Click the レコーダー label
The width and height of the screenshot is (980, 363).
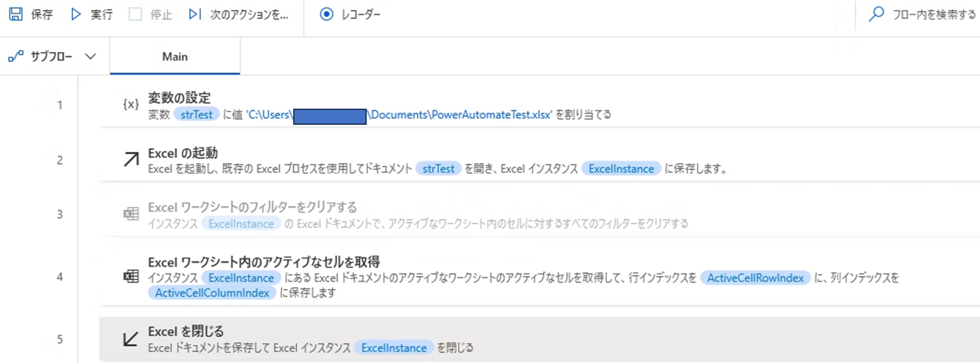click(x=361, y=14)
